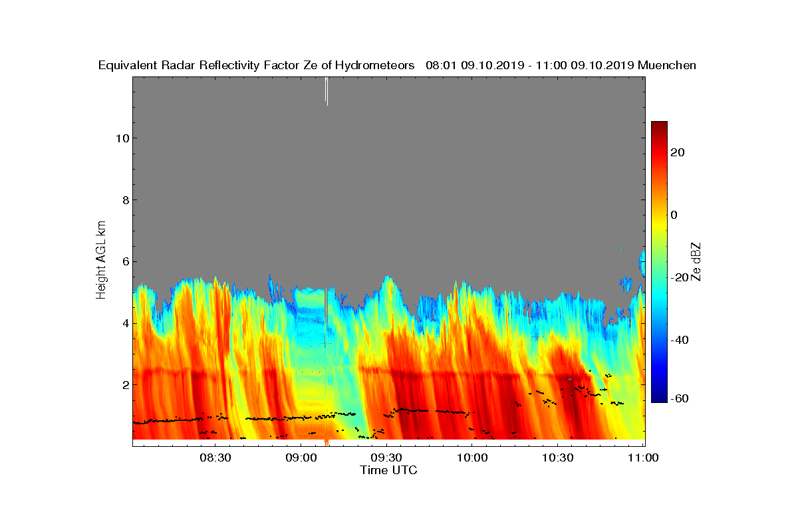
Task: Click the 10:00 time tick label
Action: coord(472,458)
